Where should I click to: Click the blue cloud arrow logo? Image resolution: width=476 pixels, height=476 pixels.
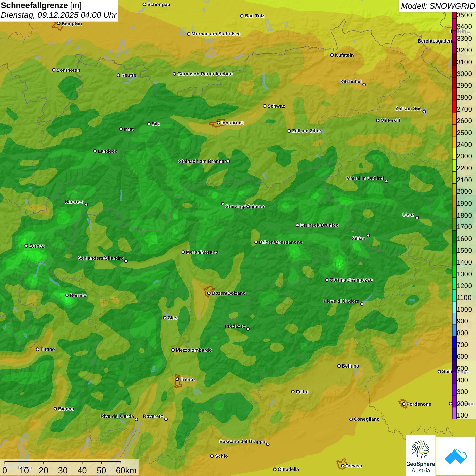pyautogui.click(x=456, y=456)
